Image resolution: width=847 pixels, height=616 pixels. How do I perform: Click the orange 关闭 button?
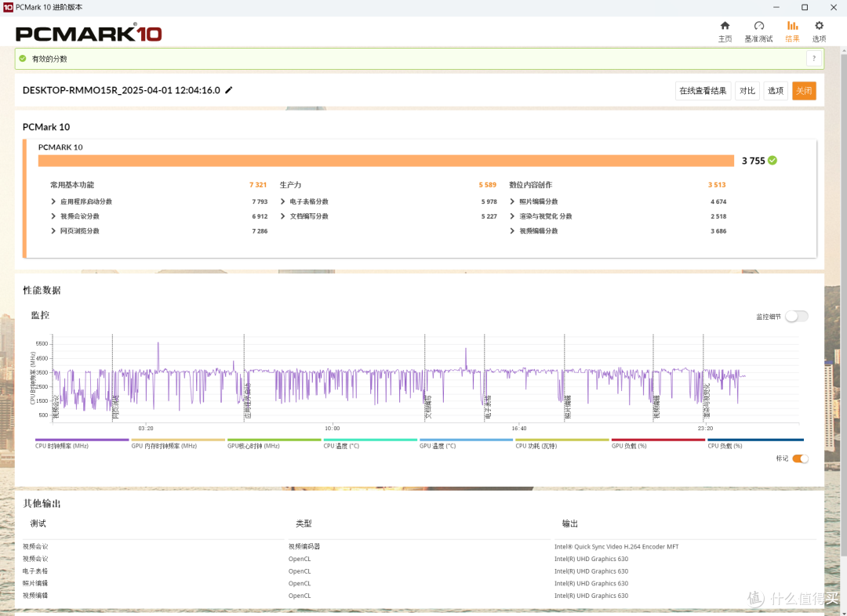(x=804, y=91)
